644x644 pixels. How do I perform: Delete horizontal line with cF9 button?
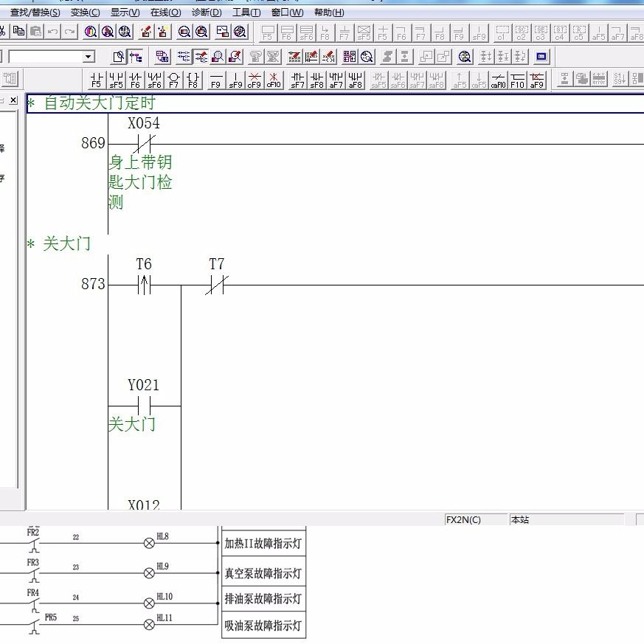255,80
